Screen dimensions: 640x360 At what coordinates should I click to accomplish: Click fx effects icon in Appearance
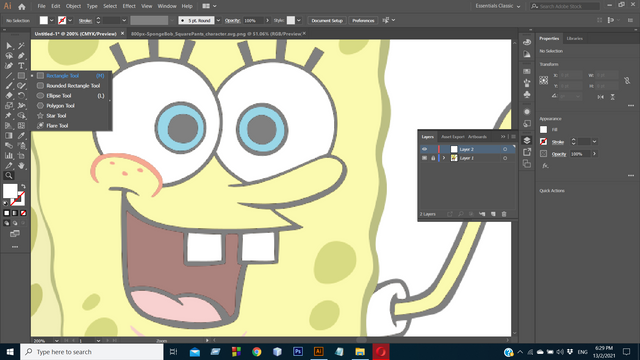pos(545,166)
